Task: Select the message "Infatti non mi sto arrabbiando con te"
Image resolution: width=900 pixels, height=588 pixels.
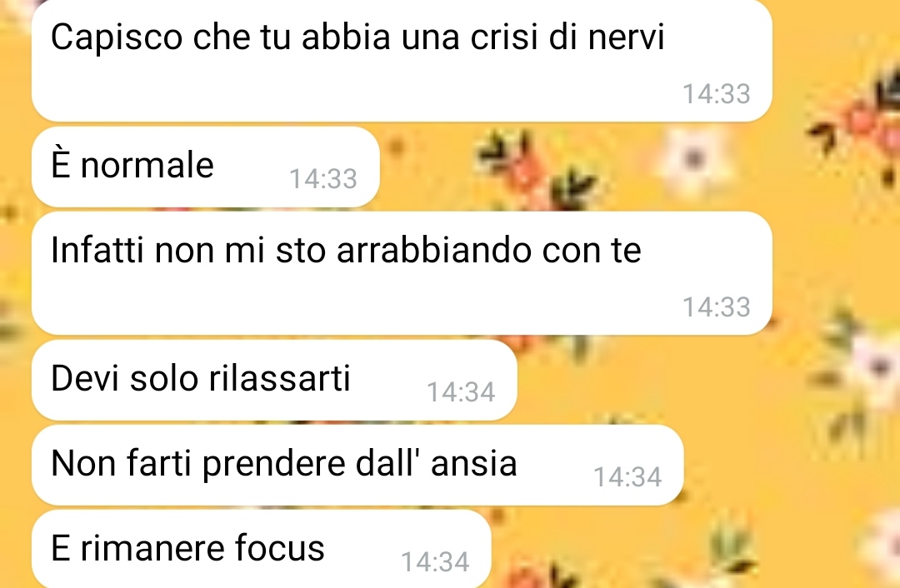Action: pyautogui.click(x=402, y=273)
